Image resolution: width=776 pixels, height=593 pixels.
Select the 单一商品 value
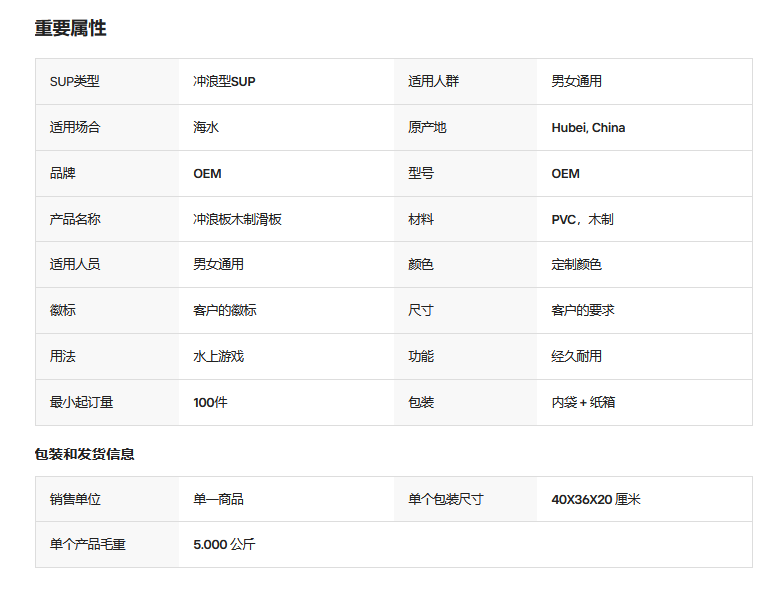pyautogui.click(x=218, y=499)
